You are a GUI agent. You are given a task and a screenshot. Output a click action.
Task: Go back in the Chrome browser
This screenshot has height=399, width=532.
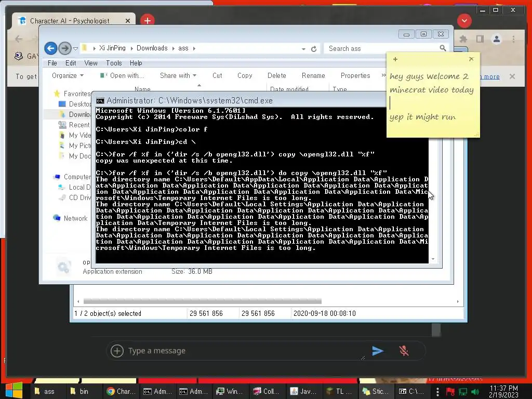[19, 39]
